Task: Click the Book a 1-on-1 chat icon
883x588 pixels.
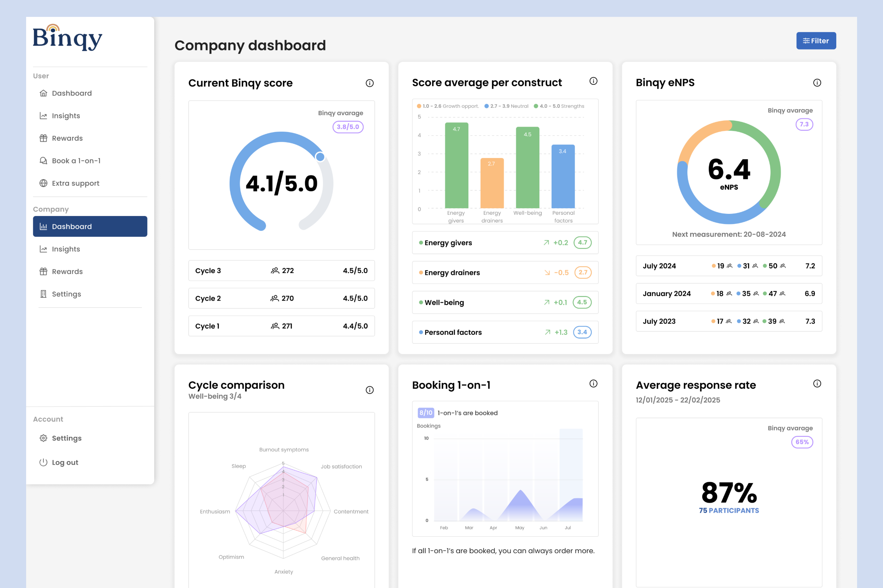Action: 43,161
